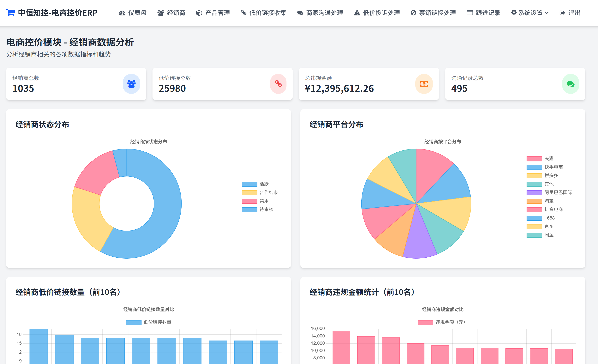Toggle 违规金额（元） bar chart legend

[441, 322]
